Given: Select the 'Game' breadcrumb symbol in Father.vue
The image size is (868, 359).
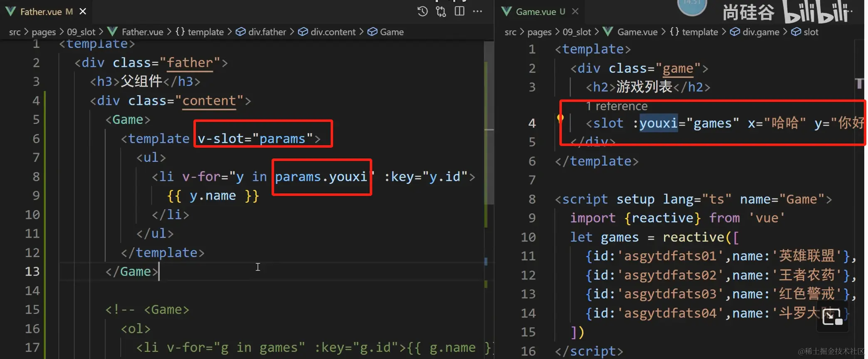Looking at the screenshot, I should click(x=386, y=32).
